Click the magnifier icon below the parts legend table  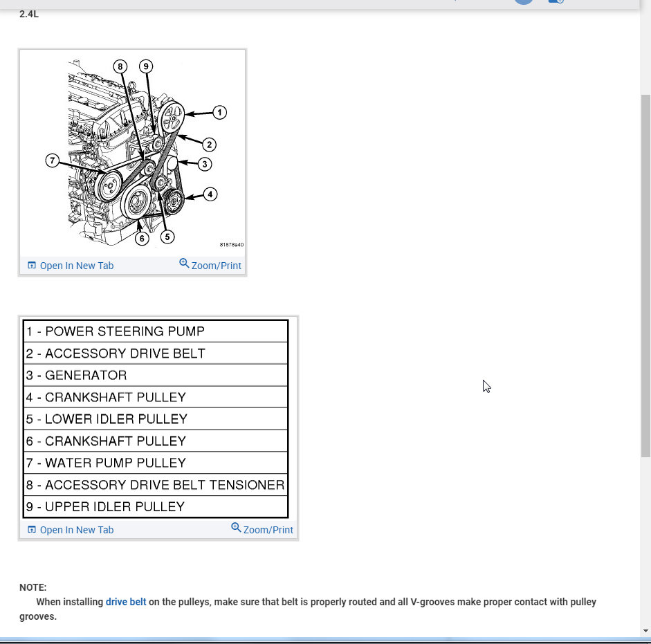click(x=236, y=527)
